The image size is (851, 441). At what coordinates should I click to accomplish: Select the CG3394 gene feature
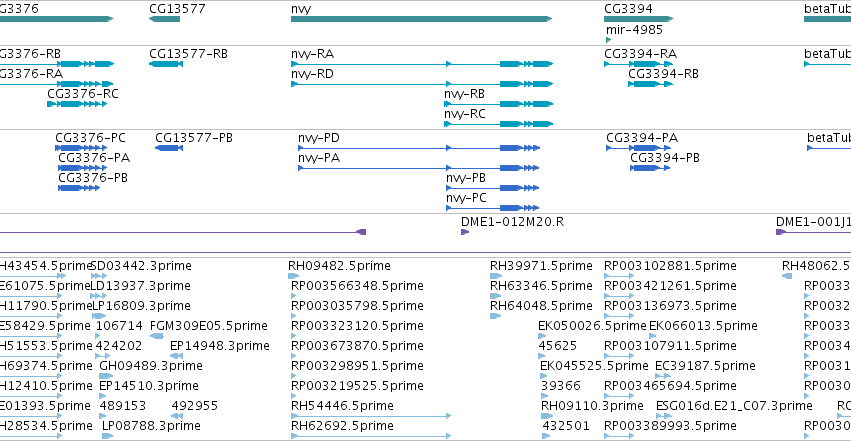click(x=639, y=19)
